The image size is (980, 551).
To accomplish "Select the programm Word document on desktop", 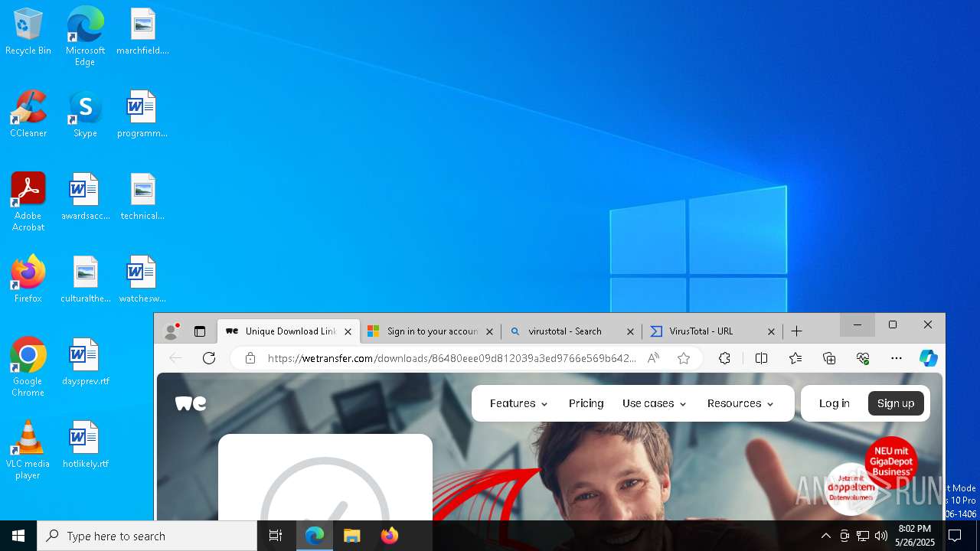I will tap(142, 115).
